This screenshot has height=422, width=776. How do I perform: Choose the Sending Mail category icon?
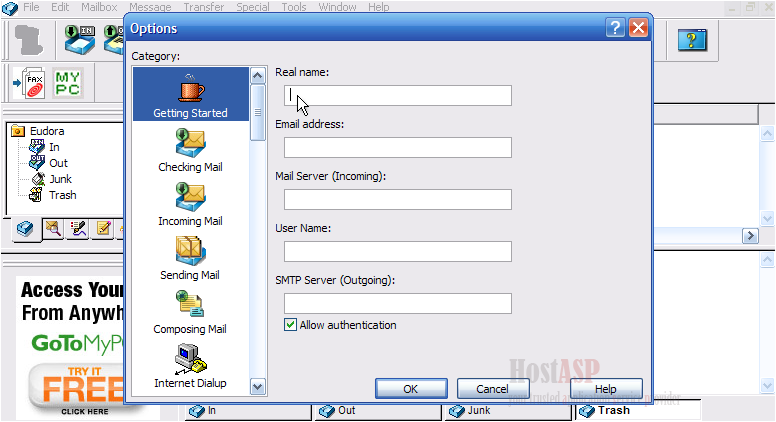tap(191, 250)
